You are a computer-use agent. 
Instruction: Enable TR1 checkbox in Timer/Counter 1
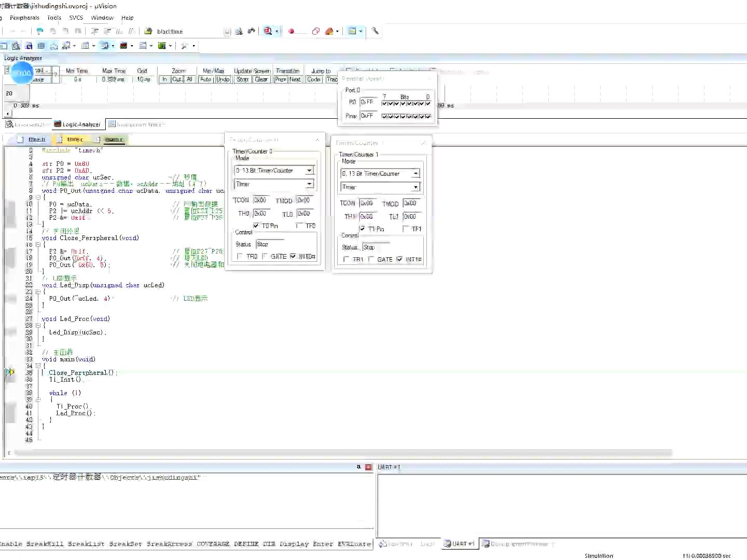tap(346, 259)
